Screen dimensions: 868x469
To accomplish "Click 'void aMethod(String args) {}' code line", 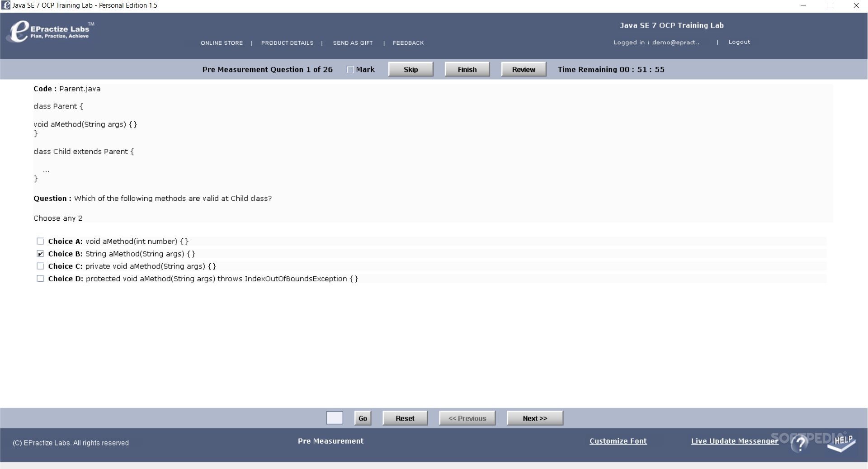I will 85,124.
